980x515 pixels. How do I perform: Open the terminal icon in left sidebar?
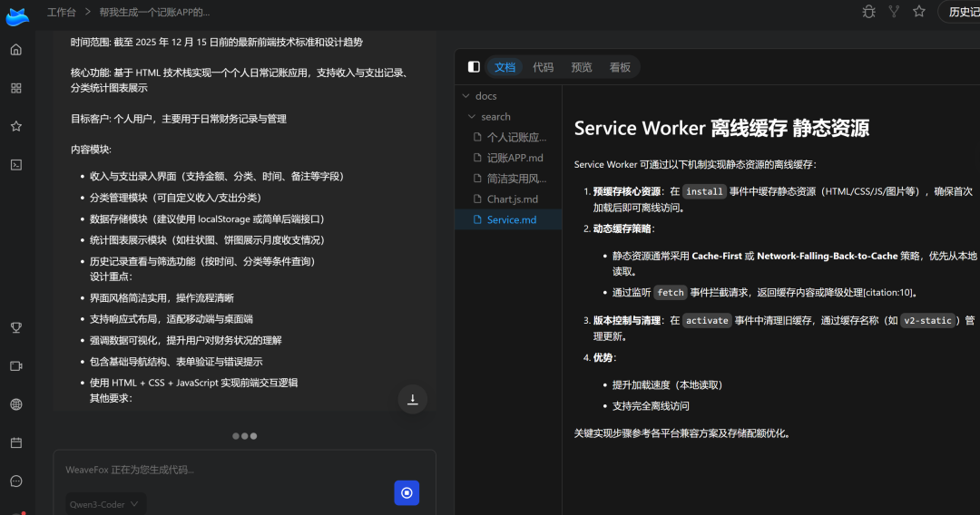pos(15,164)
